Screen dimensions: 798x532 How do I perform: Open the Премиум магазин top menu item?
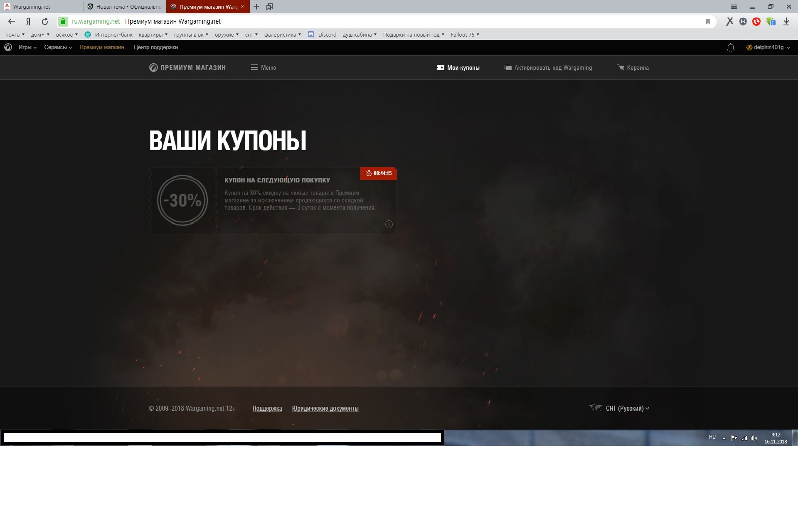pyautogui.click(x=102, y=47)
